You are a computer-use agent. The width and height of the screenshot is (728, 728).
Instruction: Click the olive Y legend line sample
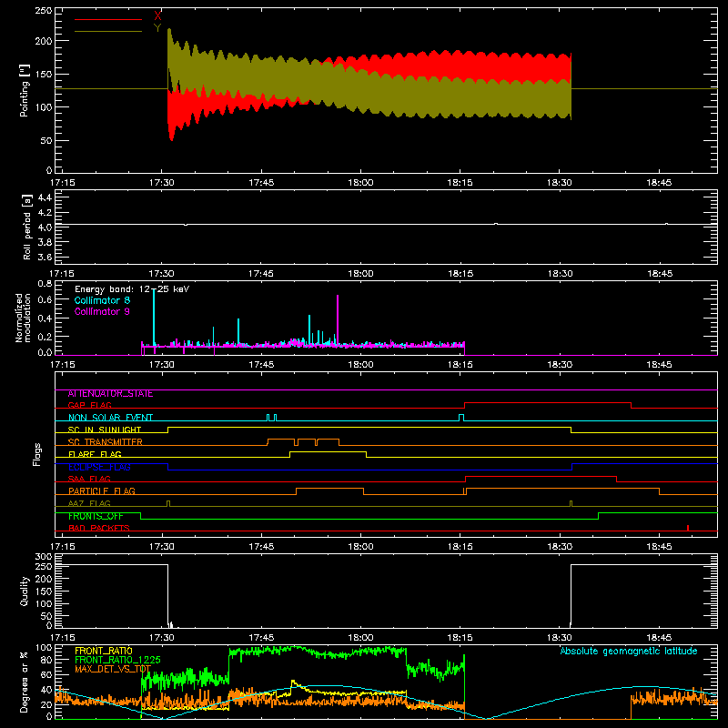[x=108, y=31]
